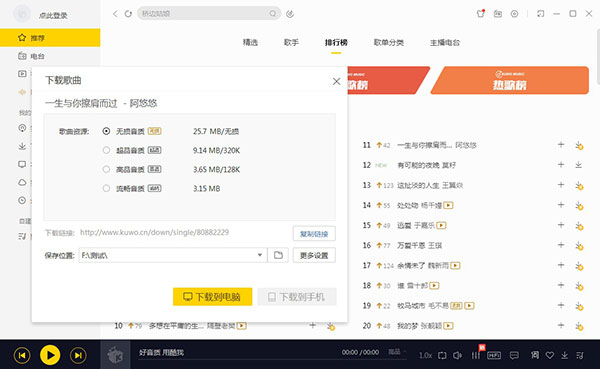
Task: Open the album cover thumbnail in player bar
Action: (x=114, y=355)
